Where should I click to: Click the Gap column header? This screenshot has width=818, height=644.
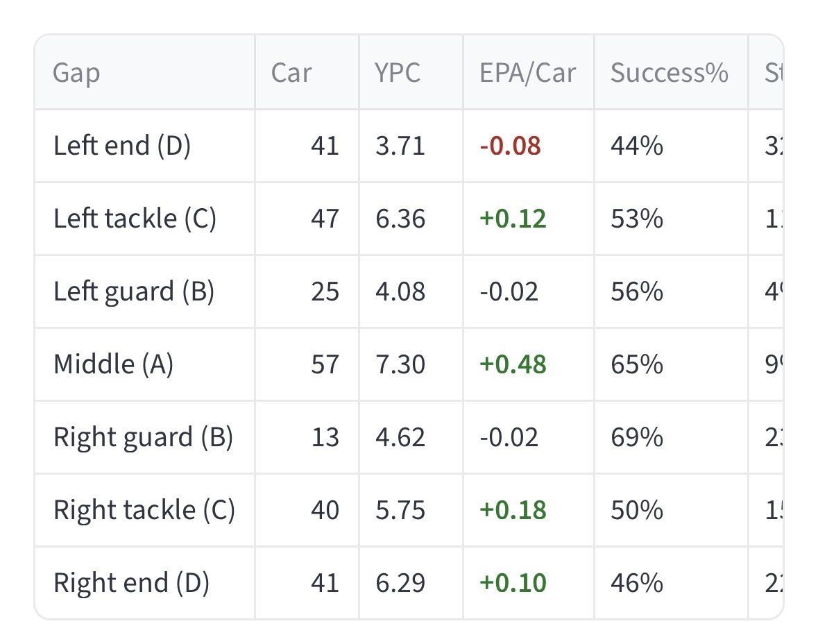[x=76, y=73]
